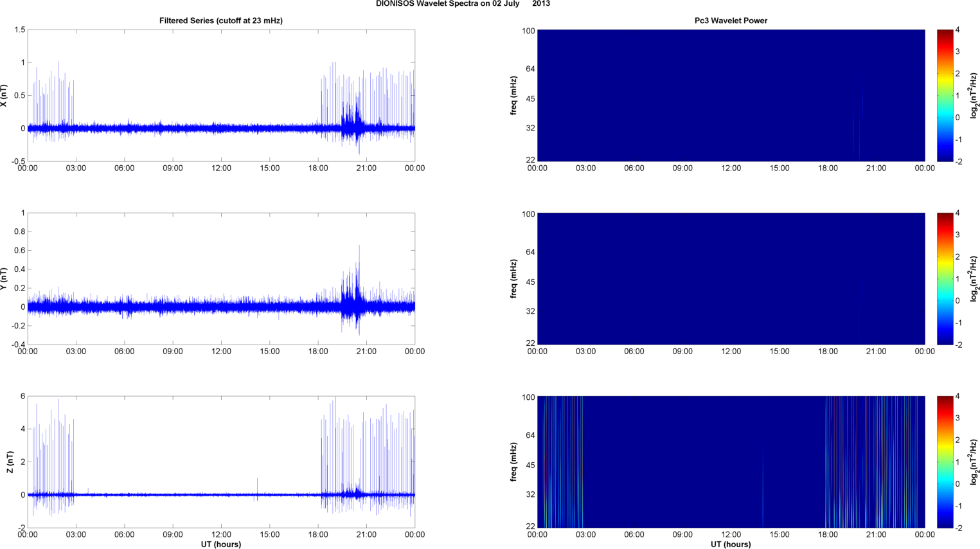Pick the top spectrogram's colorbar
This screenshot has height=549, width=980.
pyautogui.click(x=945, y=96)
